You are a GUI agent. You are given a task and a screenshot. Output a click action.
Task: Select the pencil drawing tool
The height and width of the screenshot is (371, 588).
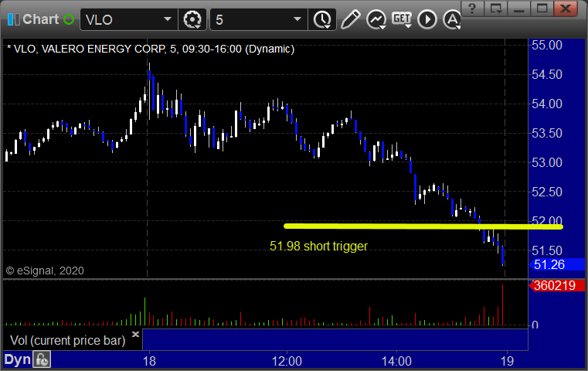pos(351,19)
